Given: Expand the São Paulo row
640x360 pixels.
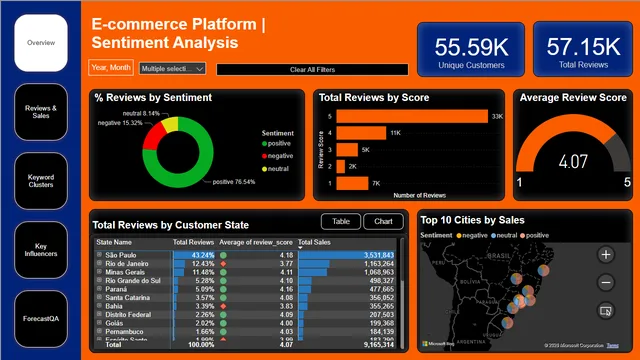Looking at the screenshot, I should [99, 254].
